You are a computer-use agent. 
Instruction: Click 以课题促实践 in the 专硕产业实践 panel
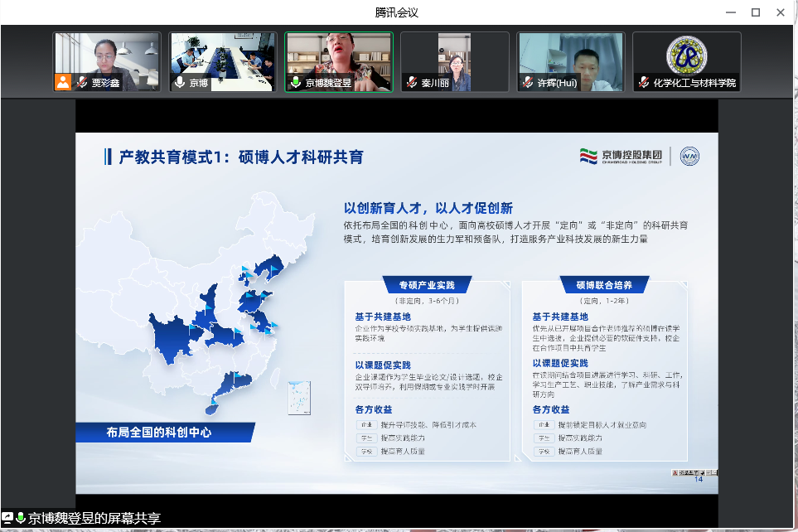point(383,365)
